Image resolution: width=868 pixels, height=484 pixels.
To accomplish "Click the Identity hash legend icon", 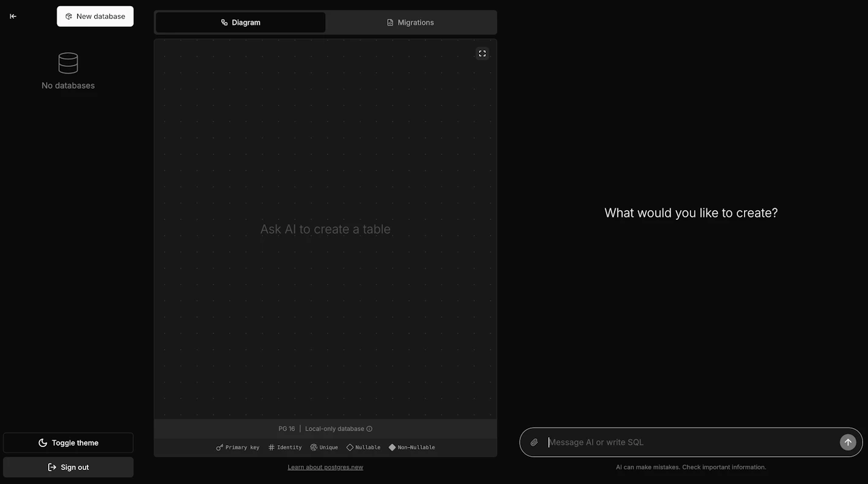I will (272, 448).
